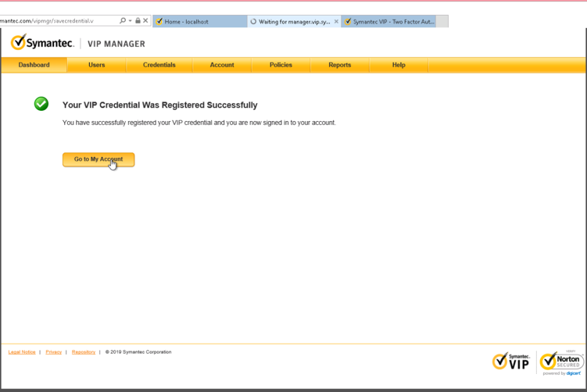The height and width of the screenshot is (392, 587).
Task: Click the green success checkmark icon
Action: (x=41, y=104)
